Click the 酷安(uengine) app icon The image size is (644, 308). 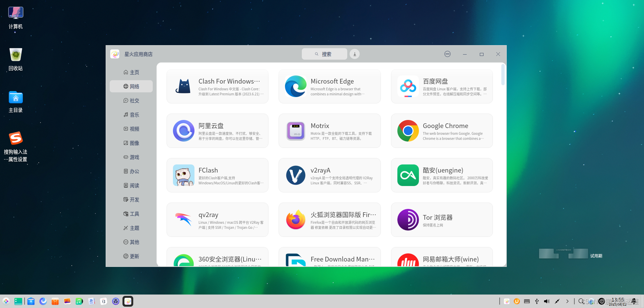pyautogui.click(x=408, y=175)
